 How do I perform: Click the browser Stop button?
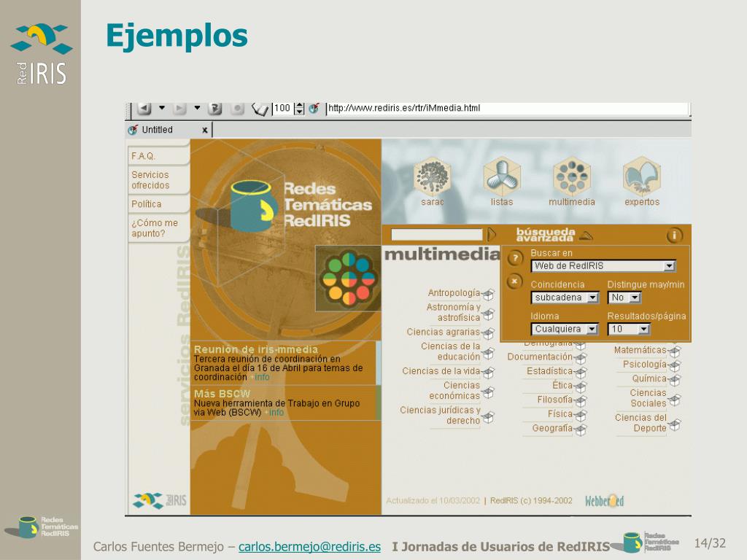coord(237,109)
